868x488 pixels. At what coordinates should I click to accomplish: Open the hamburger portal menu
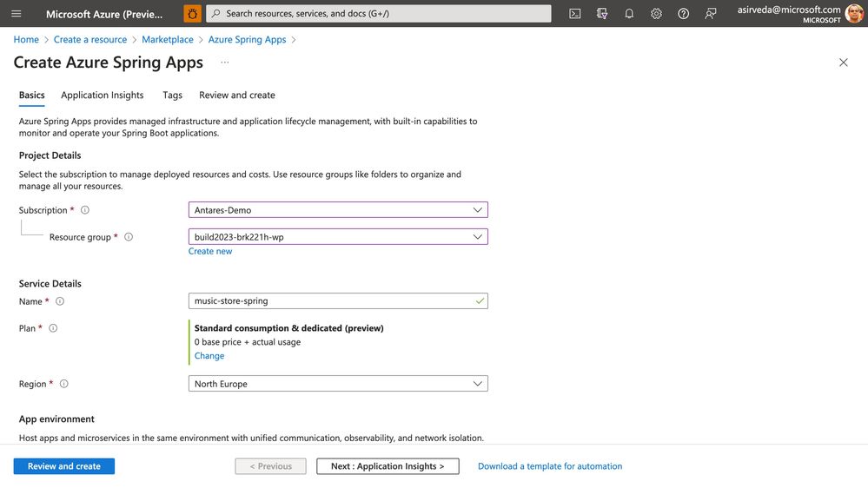(x=16, y=13)
